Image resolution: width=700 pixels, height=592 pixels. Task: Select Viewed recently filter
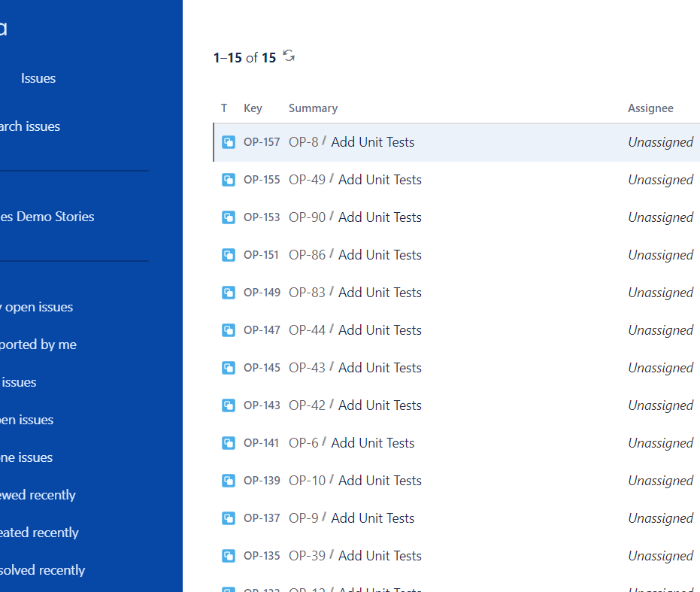click(x=38, y=495)
